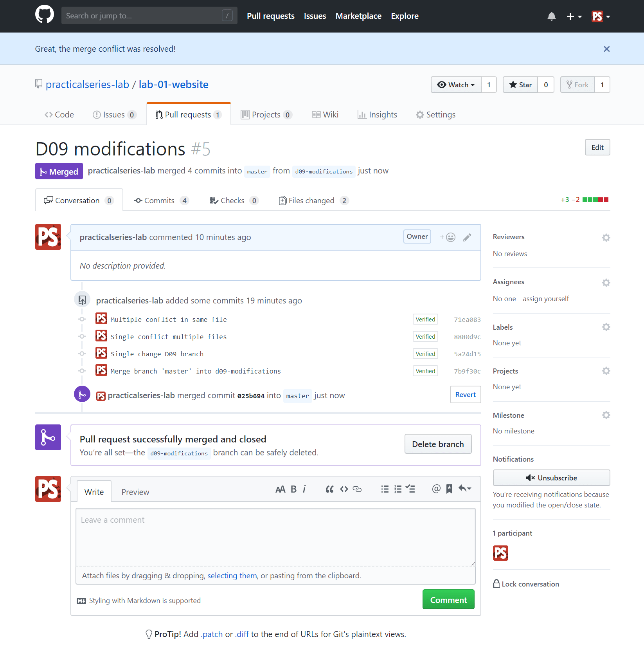Open merged commit 025b694
The image size is (644, 648).
(x=251, y=396)
